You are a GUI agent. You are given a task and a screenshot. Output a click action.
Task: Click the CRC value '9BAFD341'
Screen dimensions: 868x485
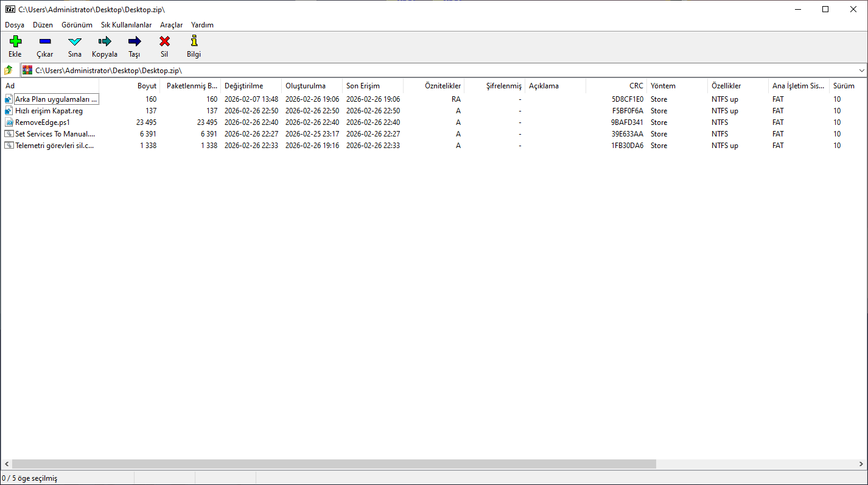(628, 122)
